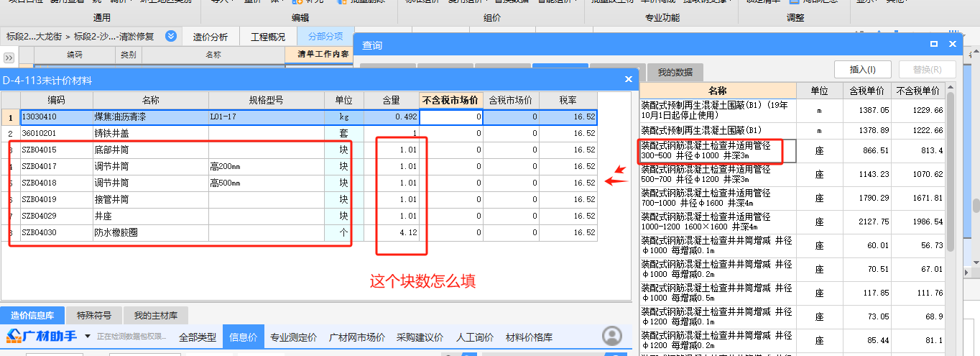Click spec cell L01-17
Image resolution: width=980 pixels, height=356 pixels.
click(266, 117)
